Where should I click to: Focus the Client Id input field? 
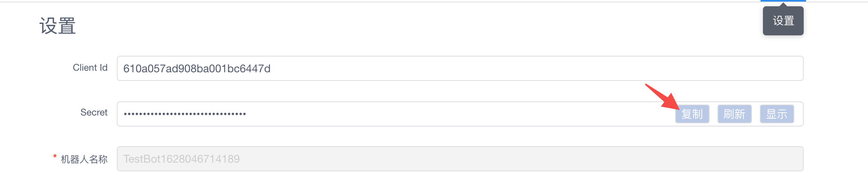pyautogui.click(x=459, y=68)
